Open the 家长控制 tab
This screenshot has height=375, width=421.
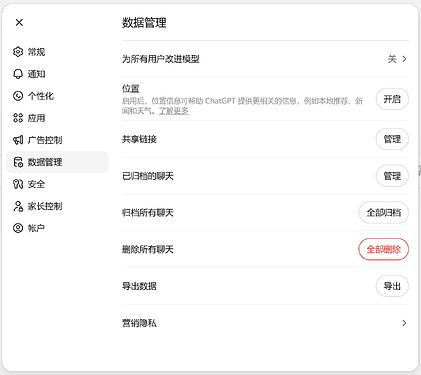[x=57, y=206]
